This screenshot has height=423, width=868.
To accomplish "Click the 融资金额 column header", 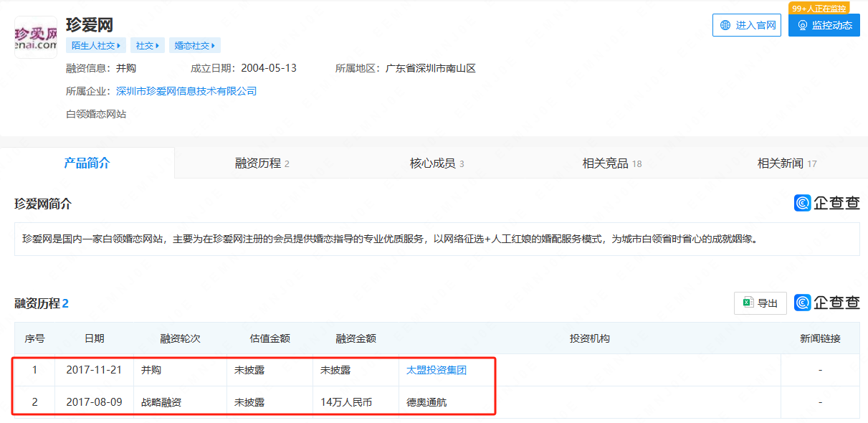I will (x=356, y=338).
